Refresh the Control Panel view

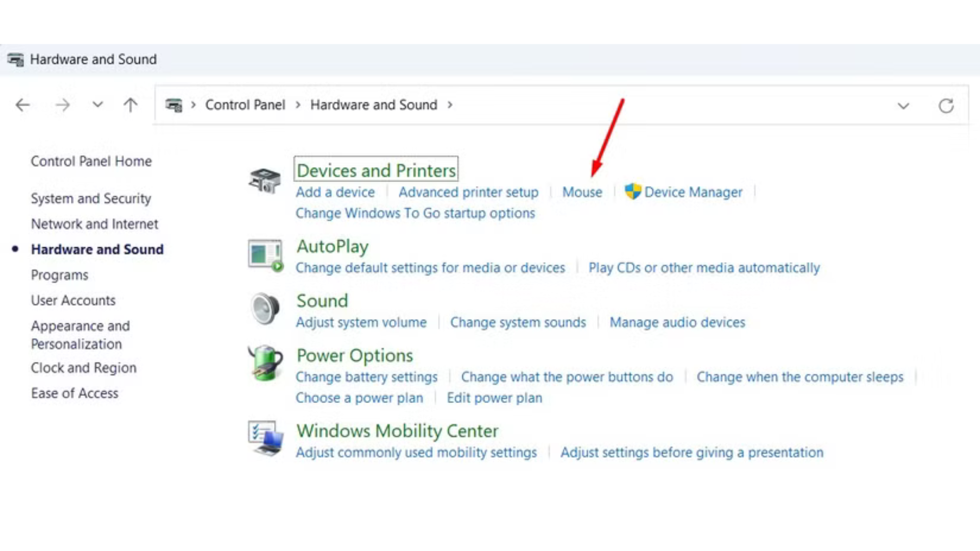pos(946,106)
